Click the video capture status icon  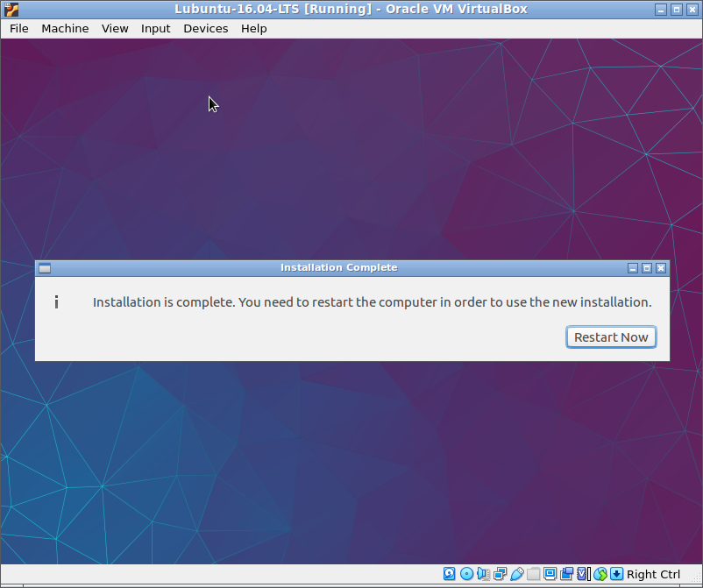pos(566,574)
